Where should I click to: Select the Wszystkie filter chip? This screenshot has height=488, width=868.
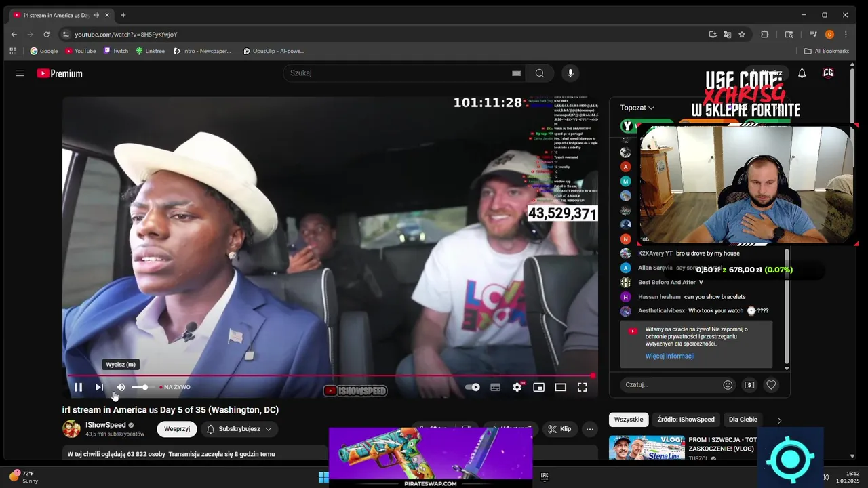coord(629,420)
